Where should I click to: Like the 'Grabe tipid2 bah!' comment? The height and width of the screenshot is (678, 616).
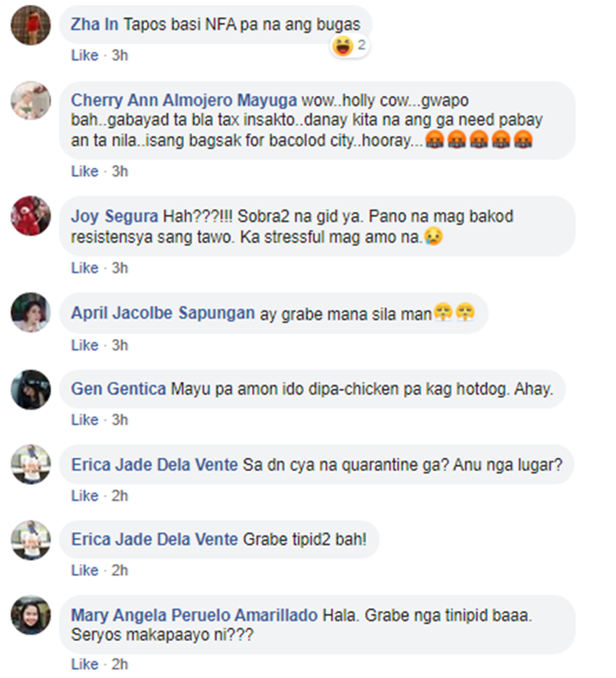tap(85, 570)
